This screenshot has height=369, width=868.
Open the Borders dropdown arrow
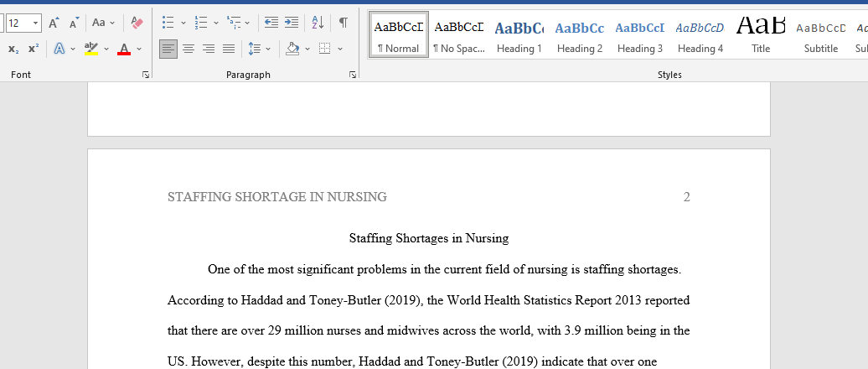[340, 49]
